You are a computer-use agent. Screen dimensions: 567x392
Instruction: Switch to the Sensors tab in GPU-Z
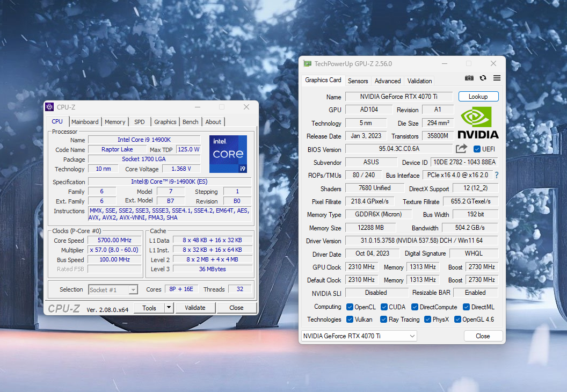click(x=358, y=81)
